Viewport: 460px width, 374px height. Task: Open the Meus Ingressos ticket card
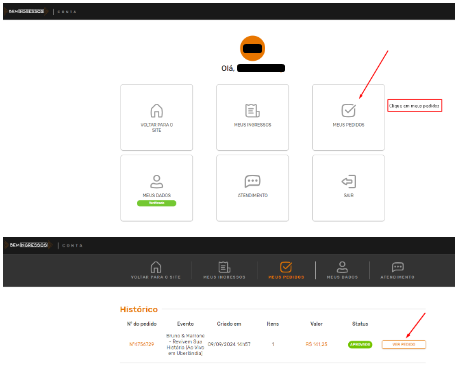(252, 117)
